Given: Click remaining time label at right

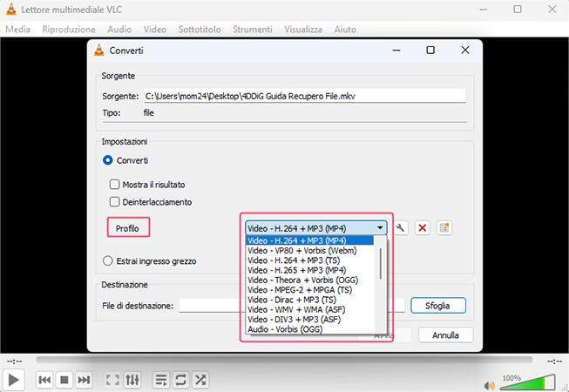Looking at the screenshot, I should click(554, 362).
